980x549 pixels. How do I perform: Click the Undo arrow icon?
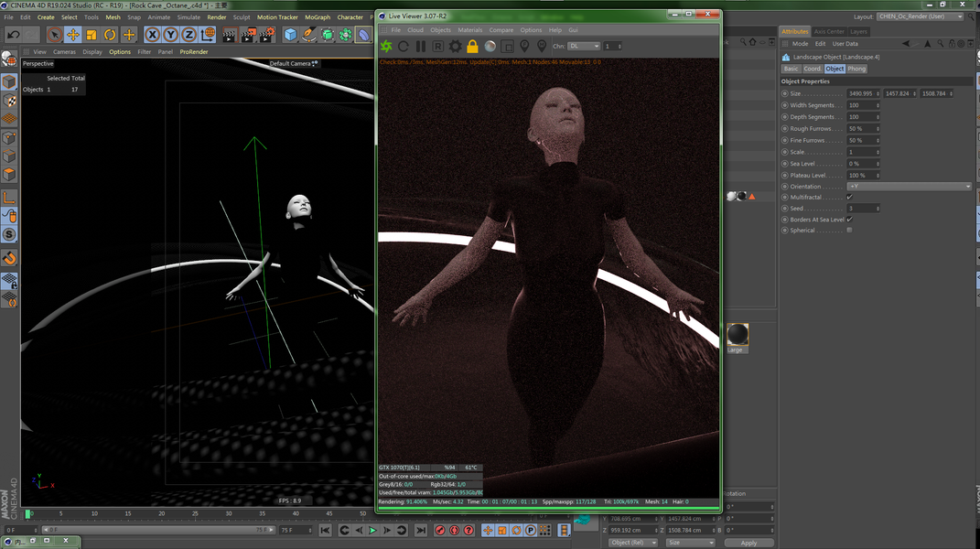(x=13, y=35)
